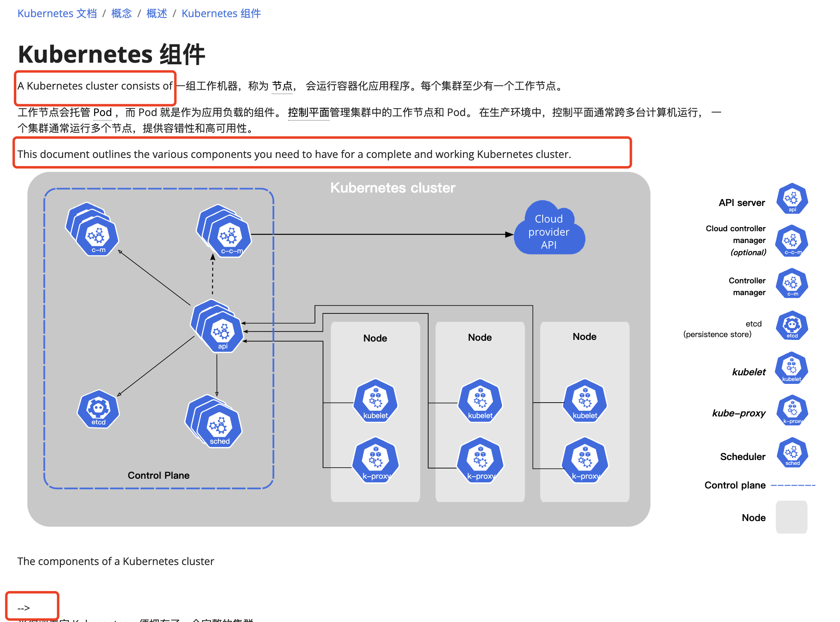The height and width of the screenshot is (622, 840).
Task: Click k-proxy icon in the third Node
Action: [585, 460]
